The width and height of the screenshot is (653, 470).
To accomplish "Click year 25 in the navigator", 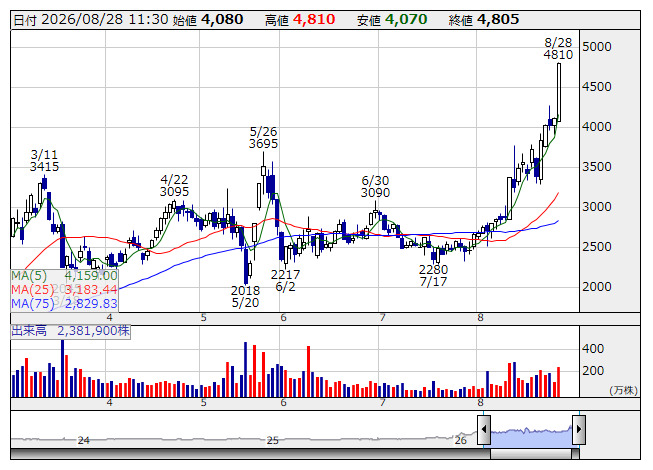I will (x=272, y=440).
